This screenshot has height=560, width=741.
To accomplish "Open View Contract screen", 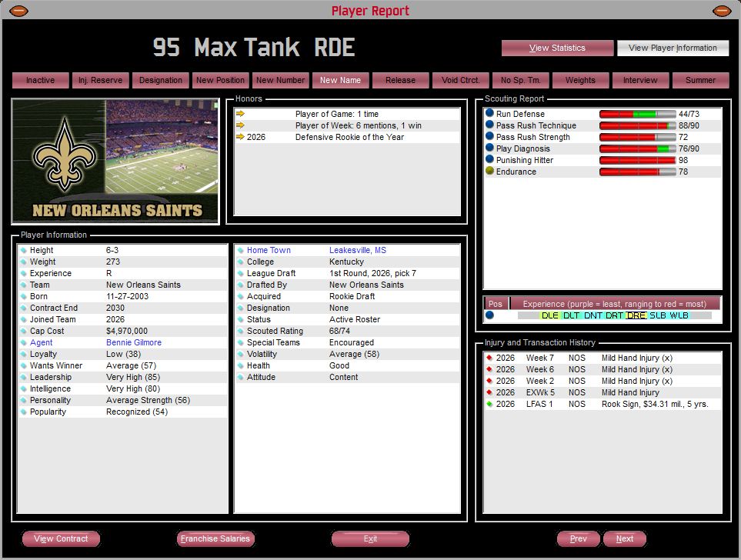I will tap(61, 539).
